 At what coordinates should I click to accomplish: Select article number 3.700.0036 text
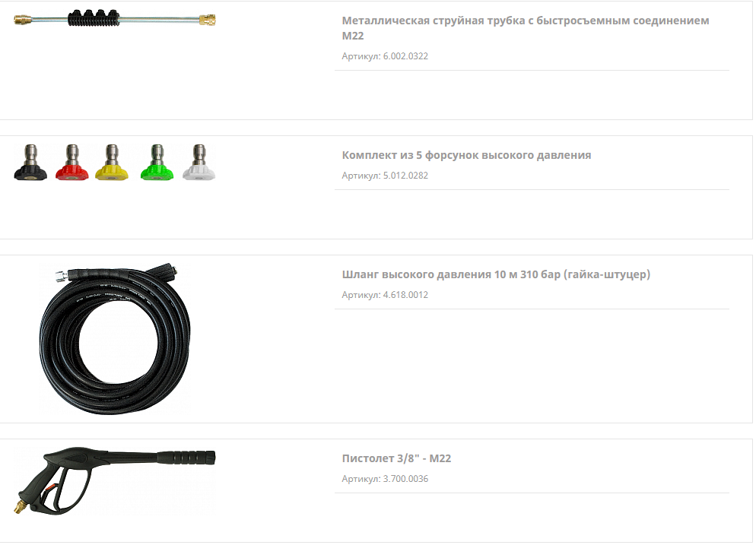(x=405, y=479)
